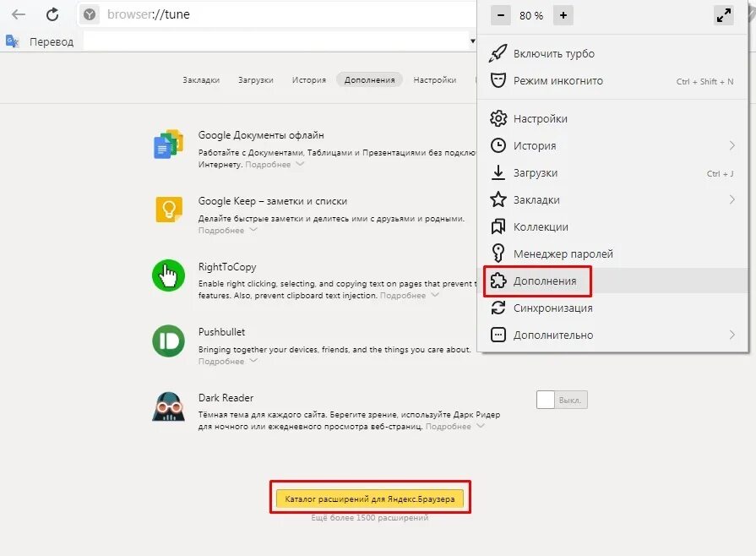
Task: Click the Google Translate icon
Action: [x=12, y=41]
